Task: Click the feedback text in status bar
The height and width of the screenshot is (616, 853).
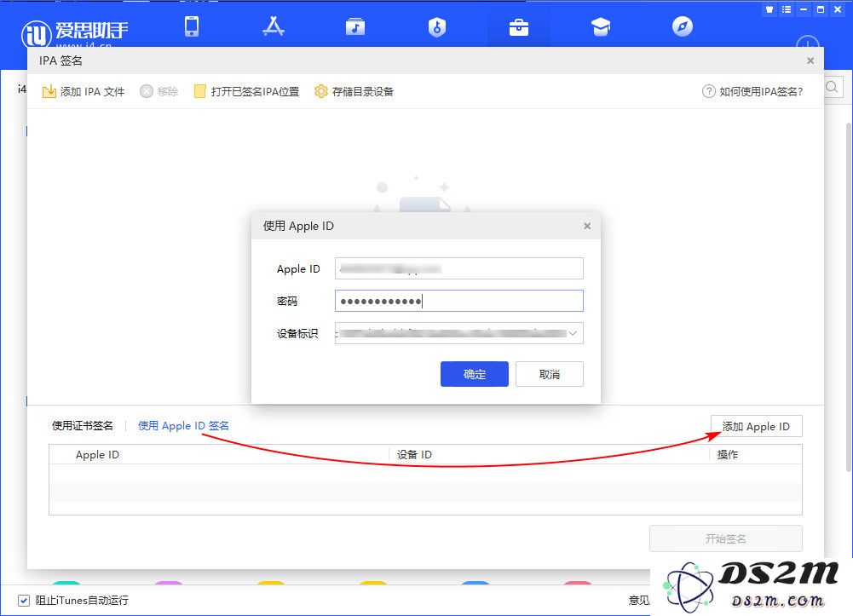Action: 639,600
